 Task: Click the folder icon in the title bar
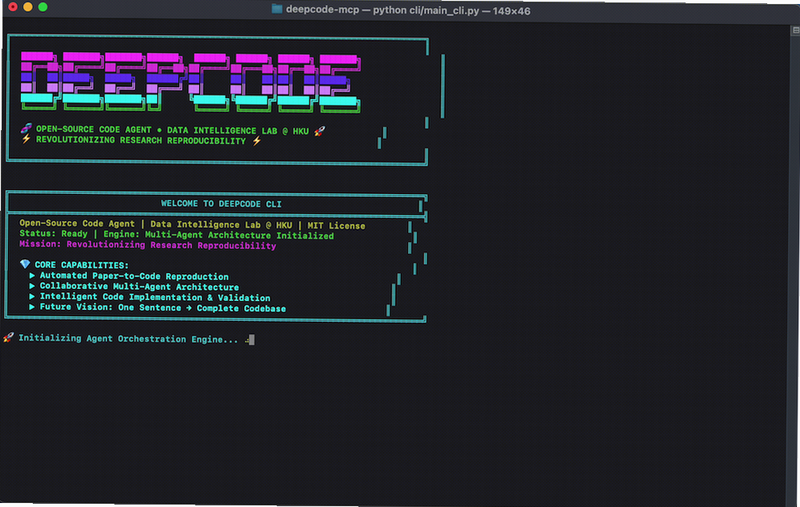tap(277, 9)
